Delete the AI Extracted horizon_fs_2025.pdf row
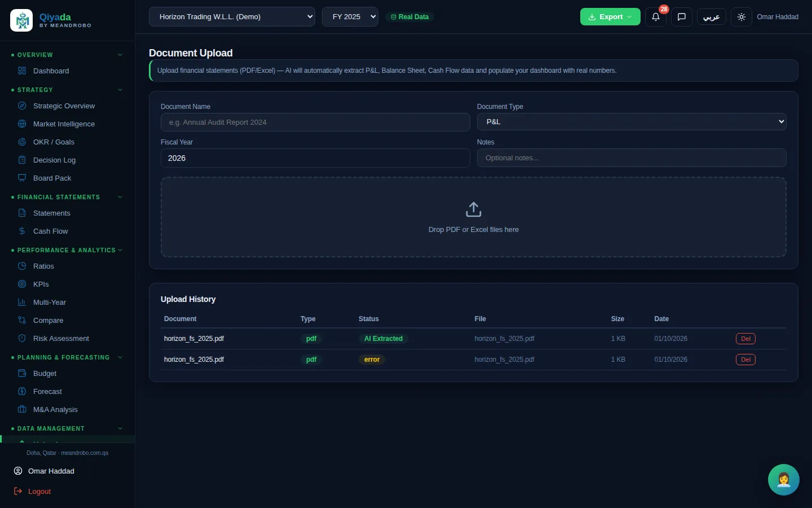The width and height of the screenshot is (812, 508). 745,339
